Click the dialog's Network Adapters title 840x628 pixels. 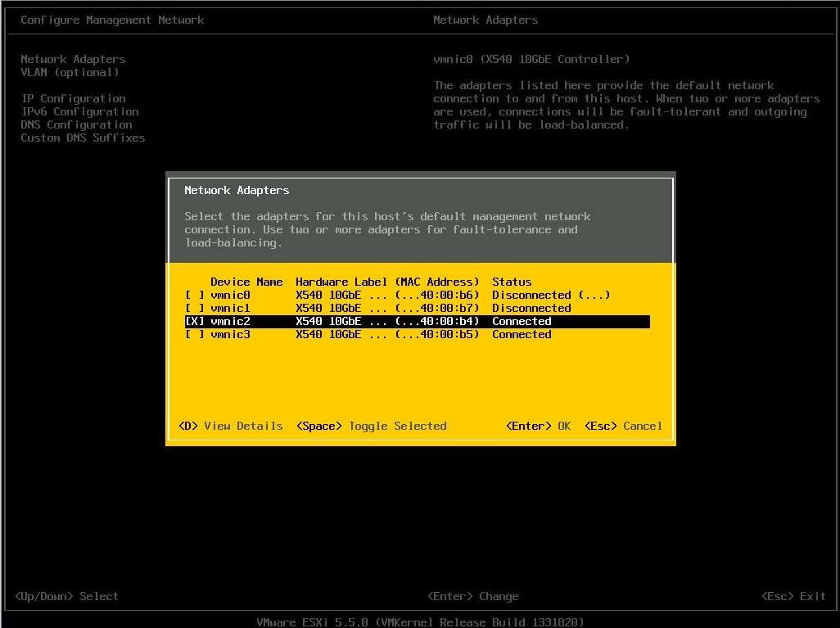click(x=237, y=190)
